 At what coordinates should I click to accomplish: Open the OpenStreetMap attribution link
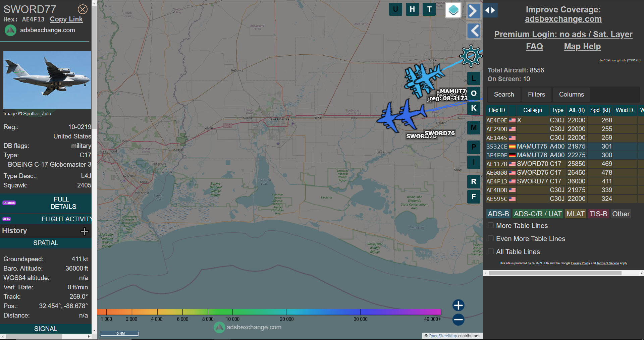click(443, 336)
